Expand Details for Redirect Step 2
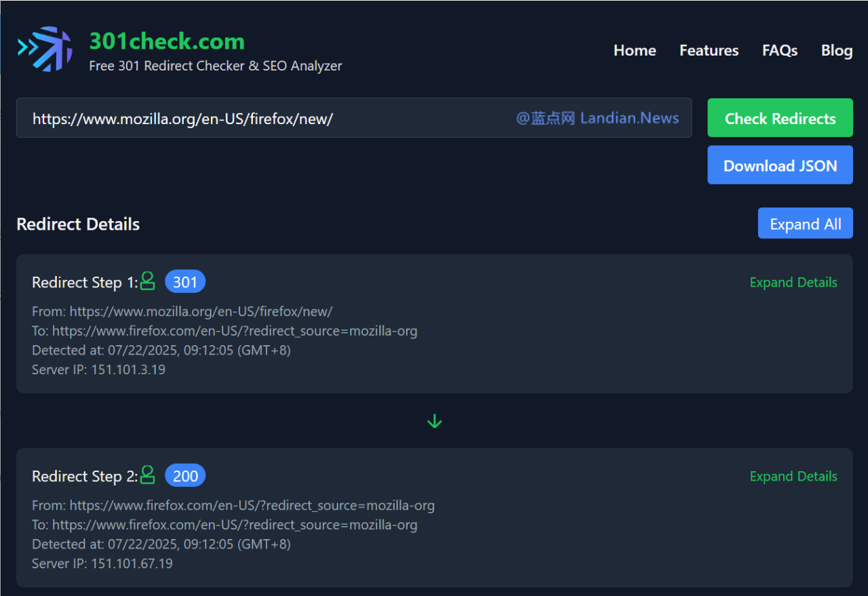This screenshot has height=596, width=868. (793, 476)
